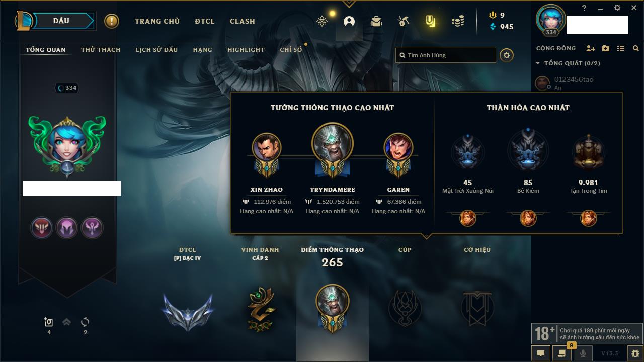Click the Tìm Anh Hùng search field
The height and width of the screenshot is (362, 644).
pos(446,55)
